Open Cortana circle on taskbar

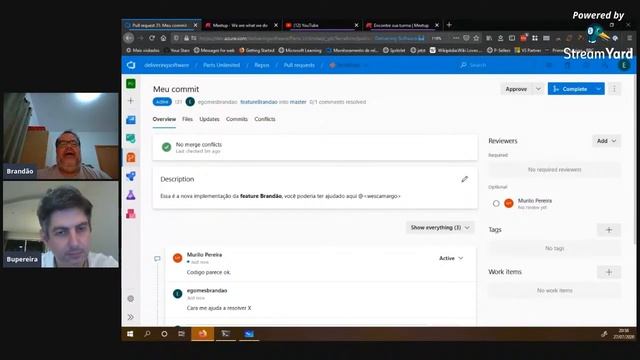coord(164,334)
